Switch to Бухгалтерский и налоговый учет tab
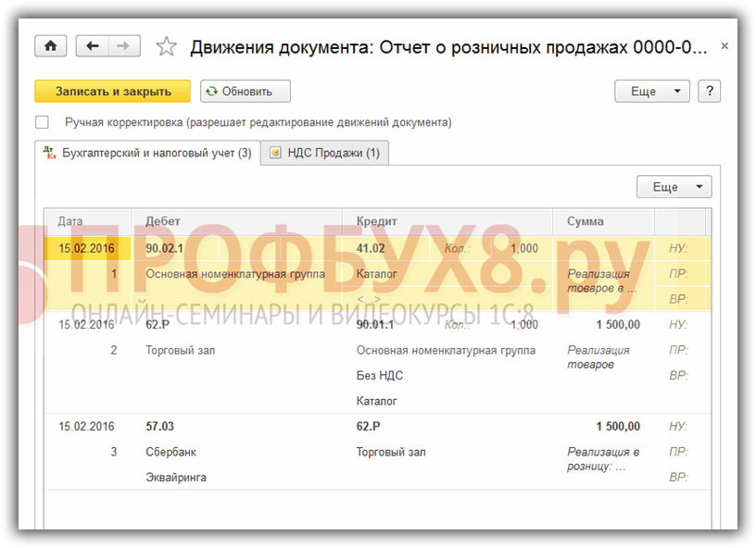Viewport: 756px width, 548px height. tap(146, 153)
